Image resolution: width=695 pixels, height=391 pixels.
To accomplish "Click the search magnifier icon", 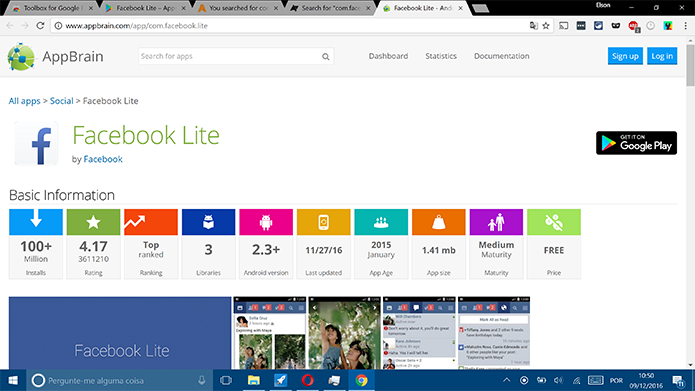I will [326, 57].
